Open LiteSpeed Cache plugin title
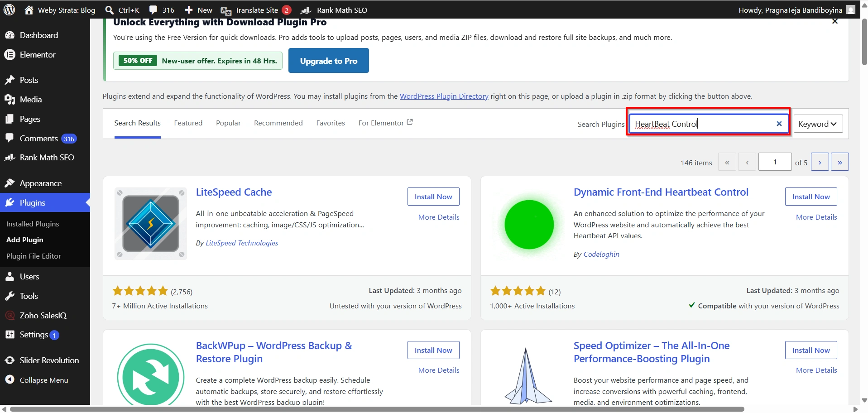 [234, 192]
